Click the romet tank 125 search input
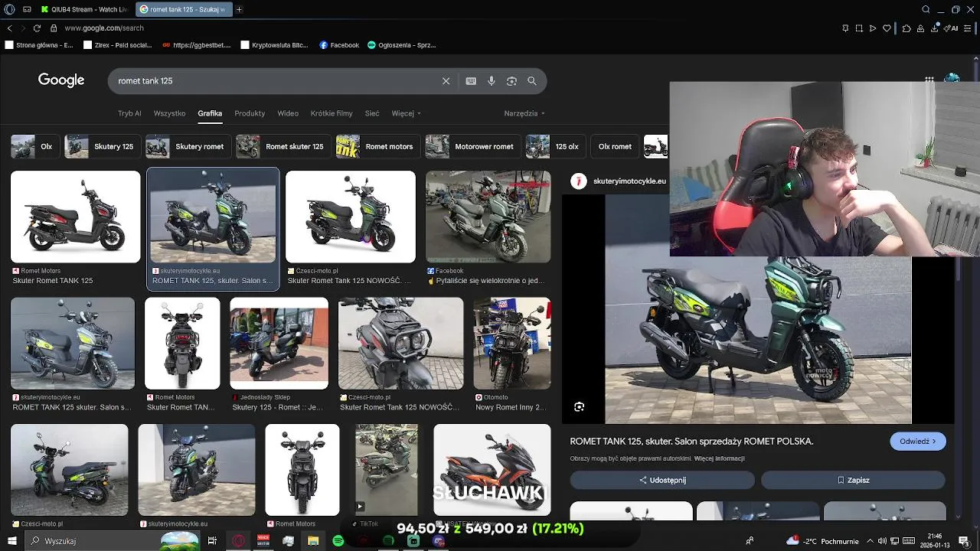 [276, 81]
